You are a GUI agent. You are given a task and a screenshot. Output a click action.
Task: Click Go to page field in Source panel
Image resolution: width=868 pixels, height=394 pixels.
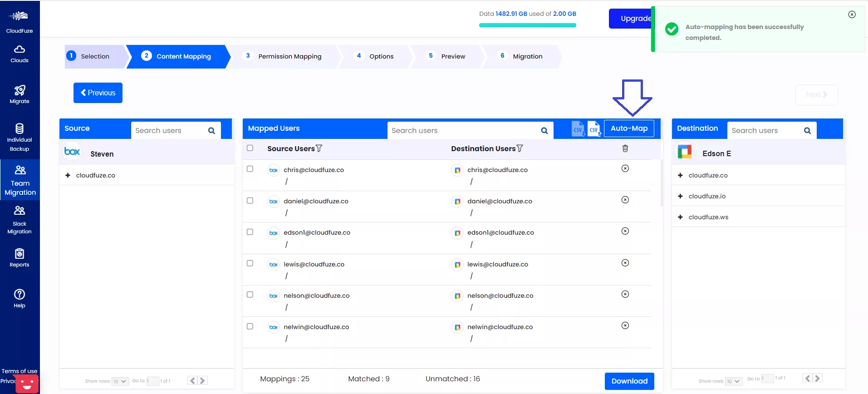(152, 381)
